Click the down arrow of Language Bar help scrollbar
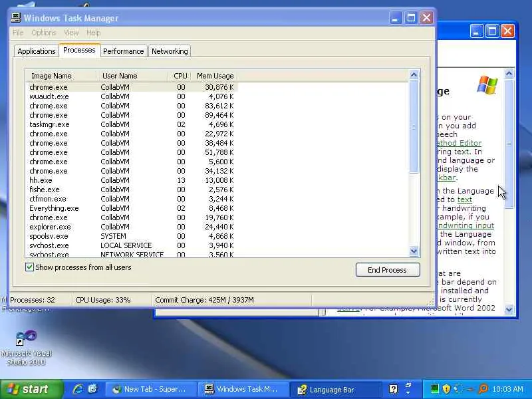This screenshot has width=532, height=399. click(x=509, y=309)
